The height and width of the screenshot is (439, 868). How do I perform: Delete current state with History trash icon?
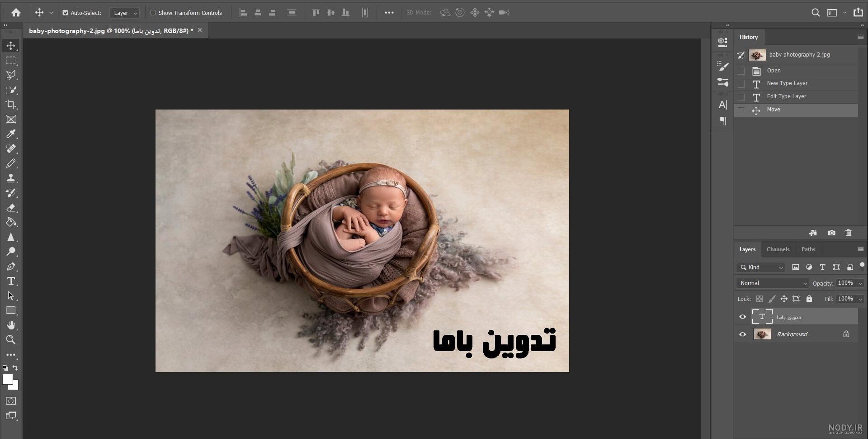click(848, 233)
